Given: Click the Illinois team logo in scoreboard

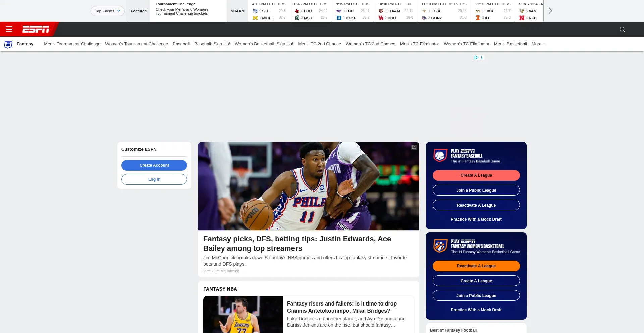Looking at the screenshot, I should pyautogui.click(x=478, y=18).
